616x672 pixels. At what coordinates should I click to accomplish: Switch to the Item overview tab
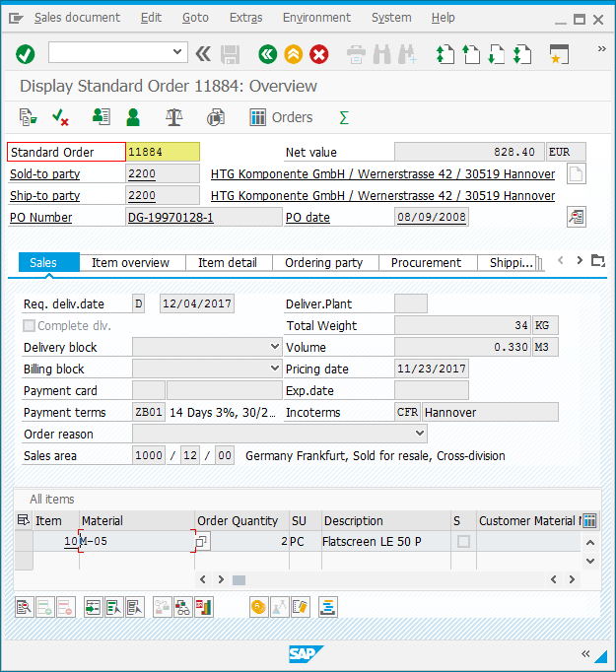[130, 262]
